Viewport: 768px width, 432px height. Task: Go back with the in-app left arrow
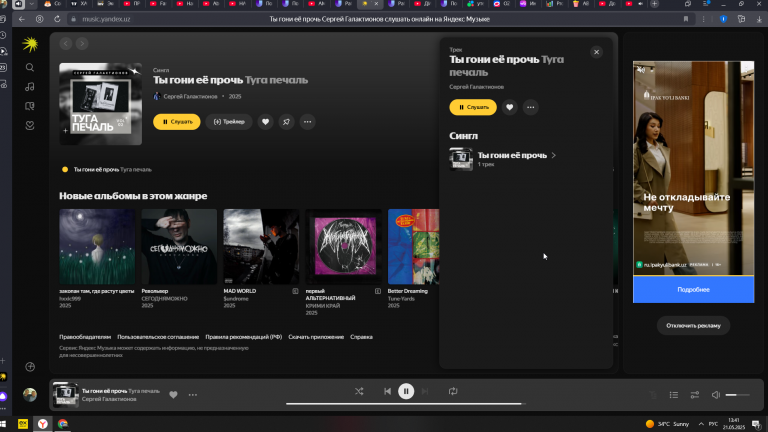66,44
